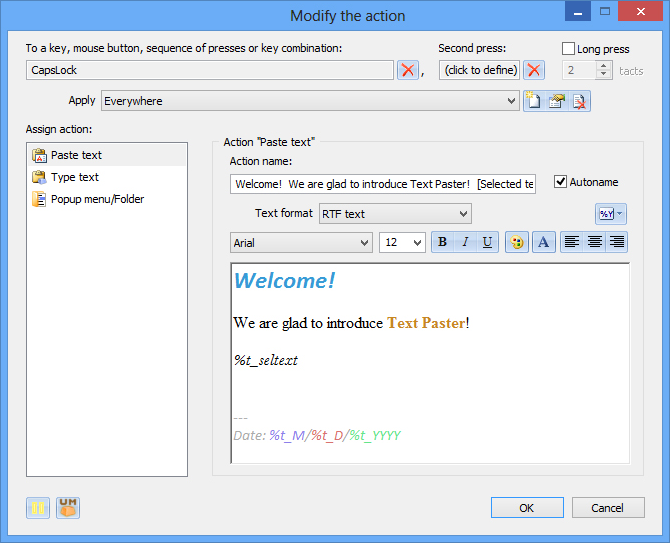Decrease the tacts value
This screenshot has height=543, width=670.
coord(603,74)
